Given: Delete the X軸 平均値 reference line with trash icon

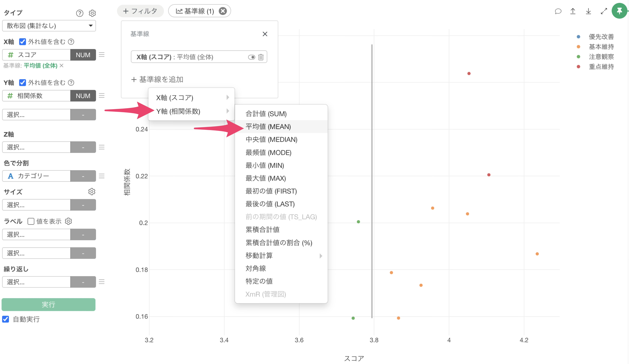Looking at the screenshot, I should click(261, 57).
